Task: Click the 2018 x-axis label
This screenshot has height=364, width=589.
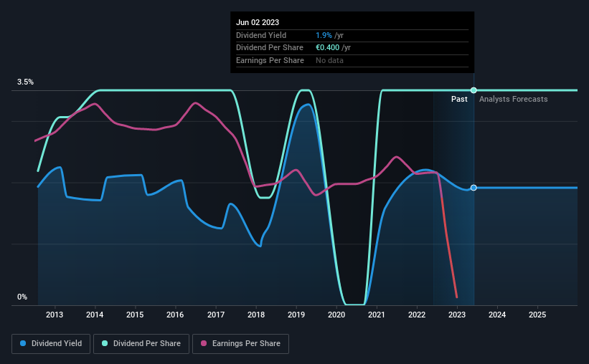Action: pos(256,315)
